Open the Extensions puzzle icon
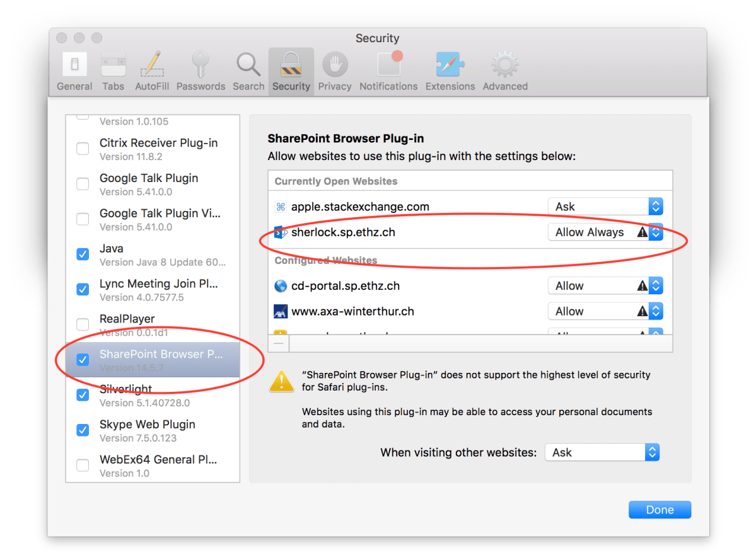This screenshot has width=756, height=555. (x=450, y=64)
